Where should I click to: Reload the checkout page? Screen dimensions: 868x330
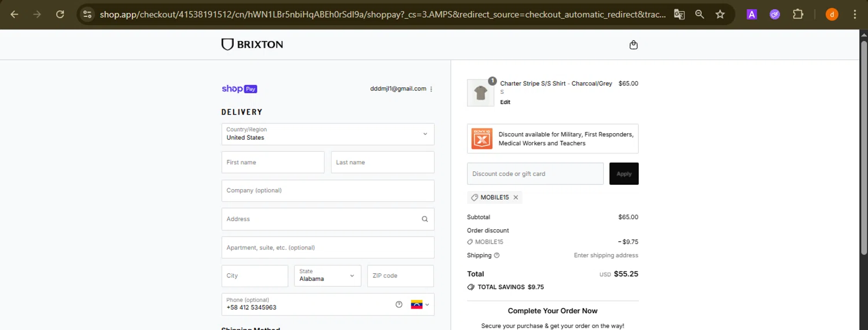point(60,14)
